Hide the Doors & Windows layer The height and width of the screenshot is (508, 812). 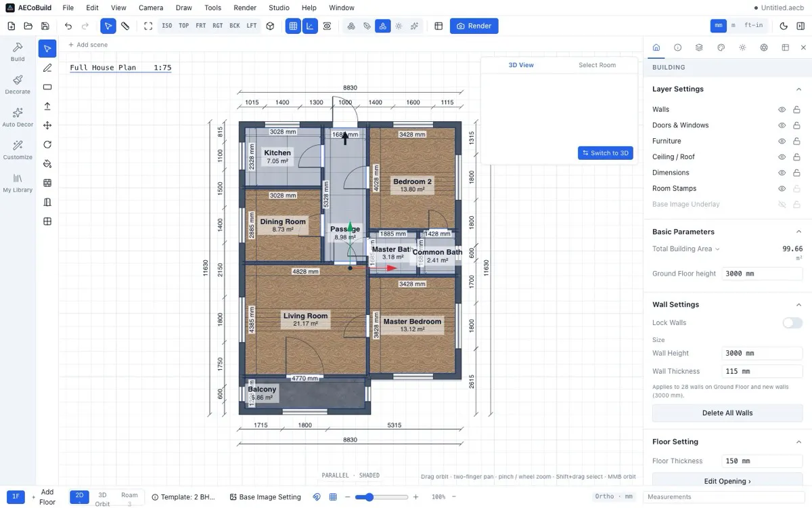coord(782,125)
